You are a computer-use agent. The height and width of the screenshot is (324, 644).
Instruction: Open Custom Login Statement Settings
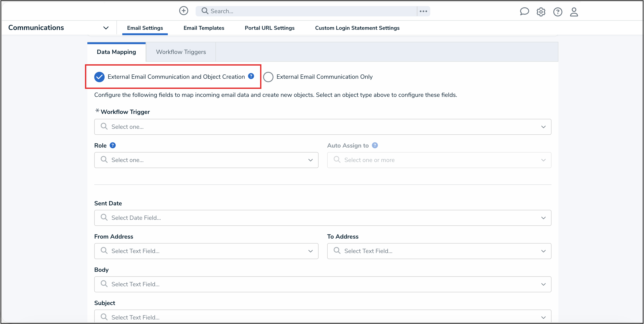tap(357, 28)
